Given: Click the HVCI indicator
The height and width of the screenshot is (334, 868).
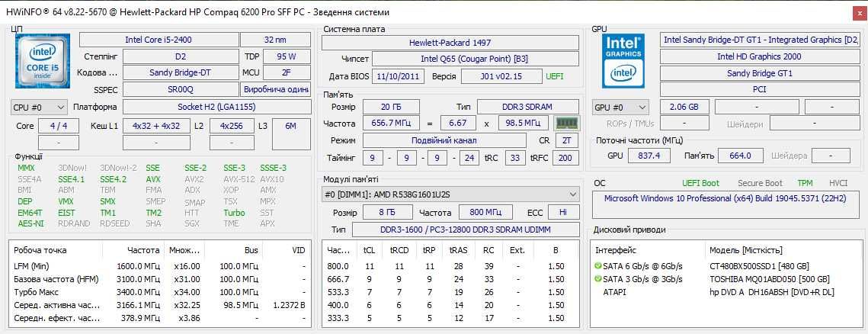Looking at the screenshot, I should pos(838,183).
